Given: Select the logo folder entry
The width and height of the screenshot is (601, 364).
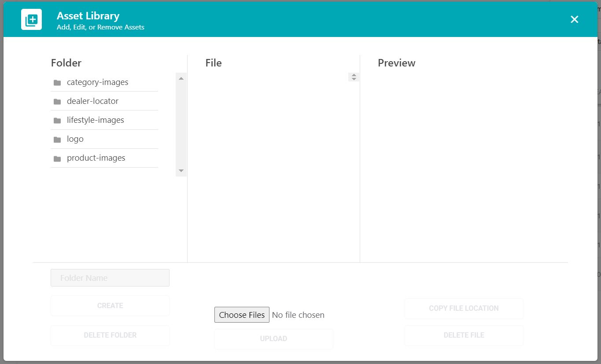Looking at the screenshot, I should coord(104,139).
